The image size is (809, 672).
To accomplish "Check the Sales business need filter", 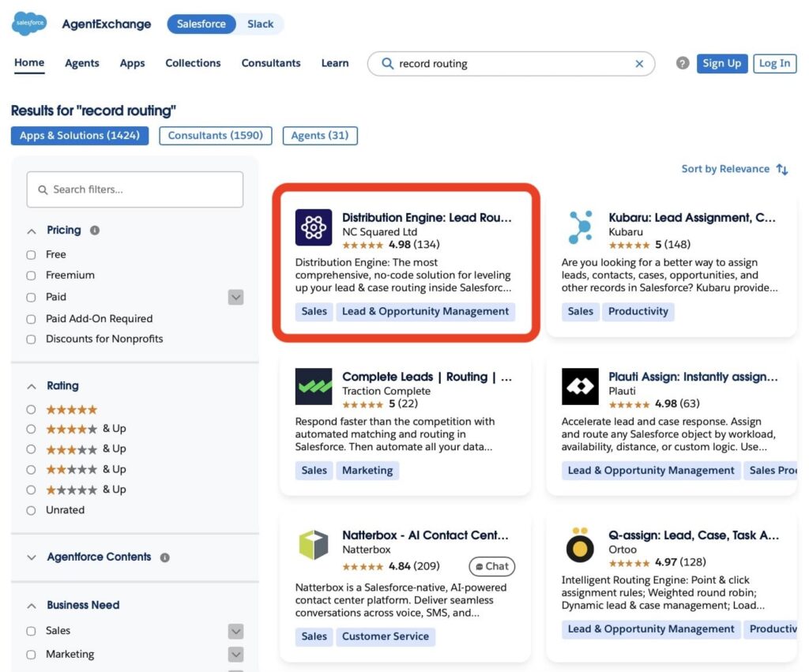I will [31, 631].
